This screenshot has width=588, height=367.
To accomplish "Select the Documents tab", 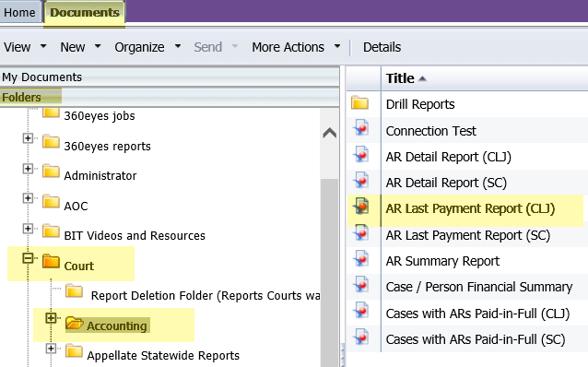I will pos(85,12).
